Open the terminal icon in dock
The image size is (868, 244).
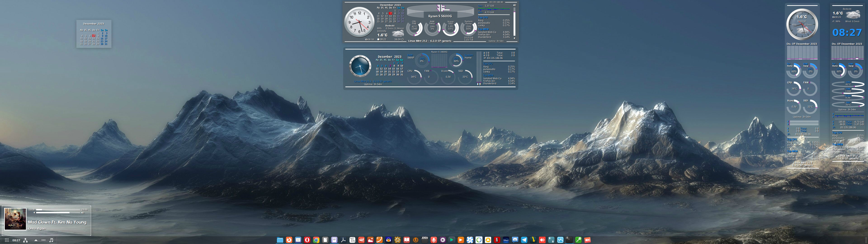tap(569, 240)
